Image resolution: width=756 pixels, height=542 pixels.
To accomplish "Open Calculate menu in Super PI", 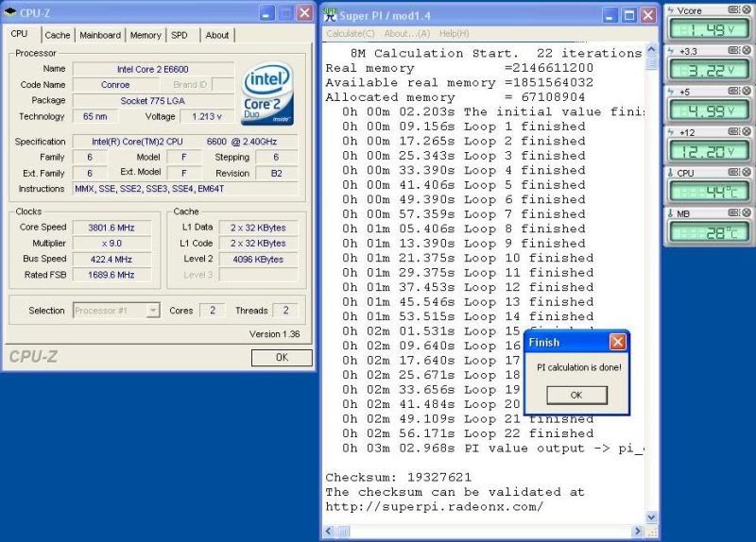I will coord(351,33).
